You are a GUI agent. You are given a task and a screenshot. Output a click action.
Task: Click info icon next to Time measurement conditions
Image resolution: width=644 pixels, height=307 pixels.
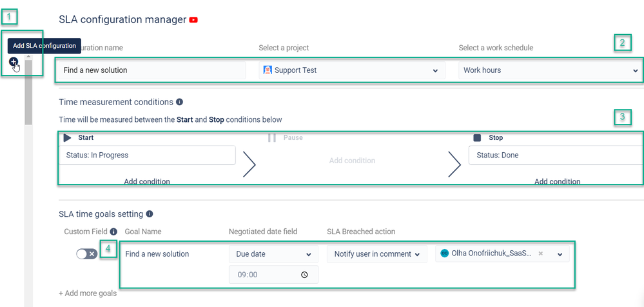tap(179, 102)
